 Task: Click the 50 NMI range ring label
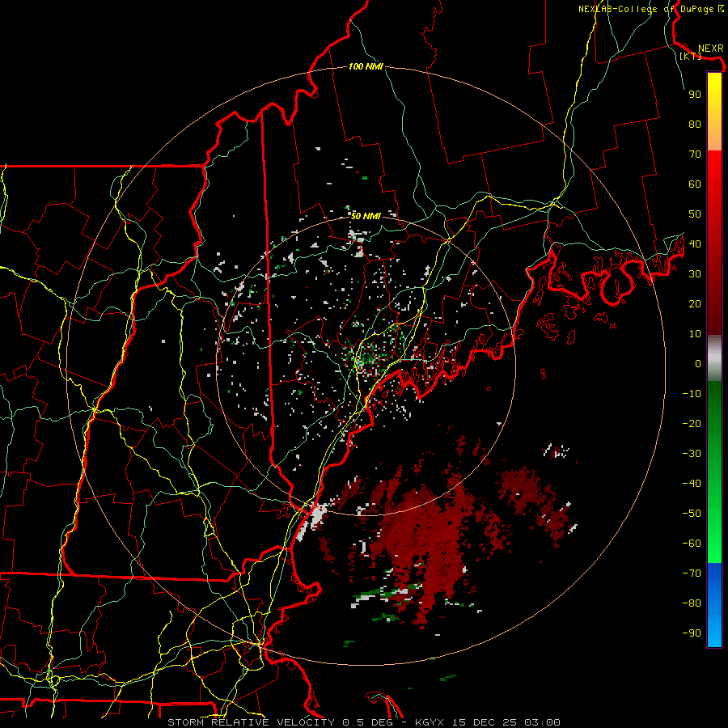[366, 216]
